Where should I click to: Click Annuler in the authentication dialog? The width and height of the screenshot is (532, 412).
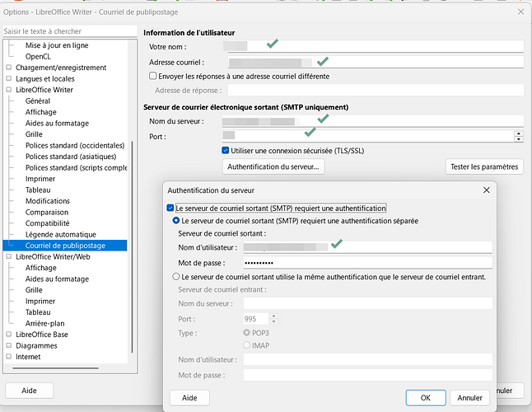[x=469, y=397]
